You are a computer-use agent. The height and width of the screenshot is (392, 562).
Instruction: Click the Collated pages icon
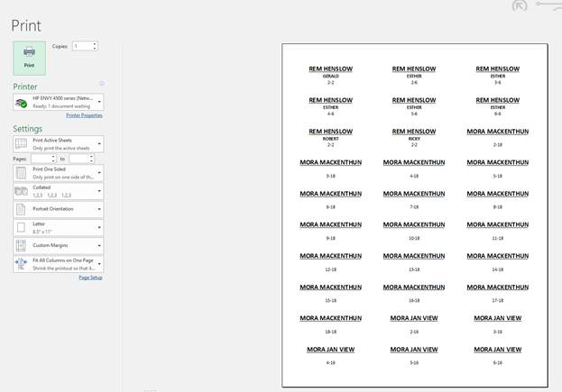pyautogui.click(x=21, y=191)
